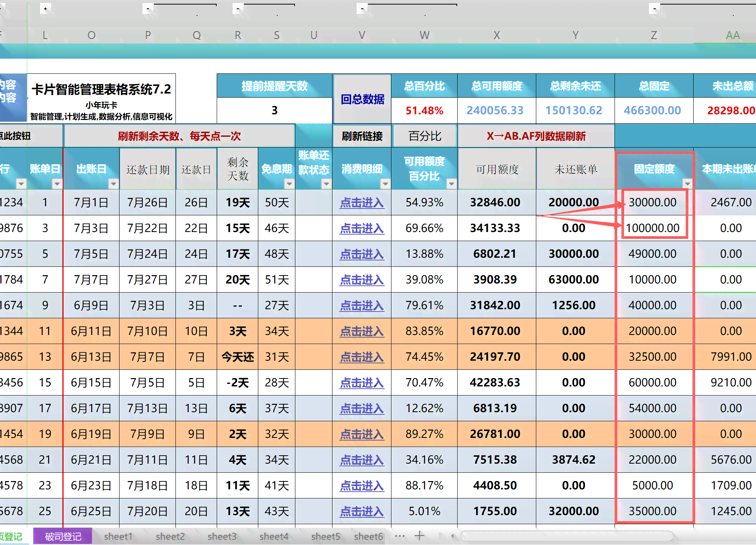756x545 pixels.
Task: Open 点击进入 link in the 6月15日 row
Action: (362, 383)
